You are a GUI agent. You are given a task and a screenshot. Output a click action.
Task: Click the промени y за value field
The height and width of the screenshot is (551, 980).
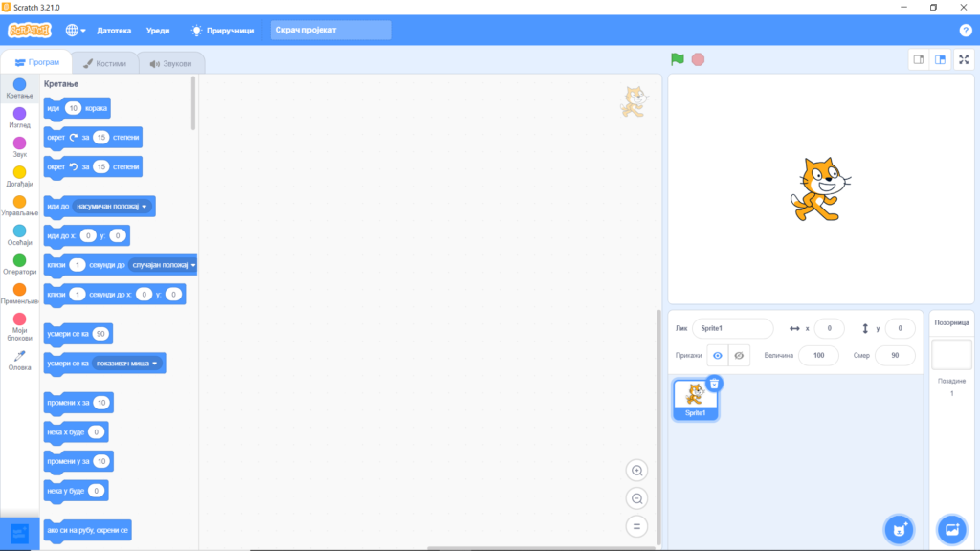click(101, 461)
